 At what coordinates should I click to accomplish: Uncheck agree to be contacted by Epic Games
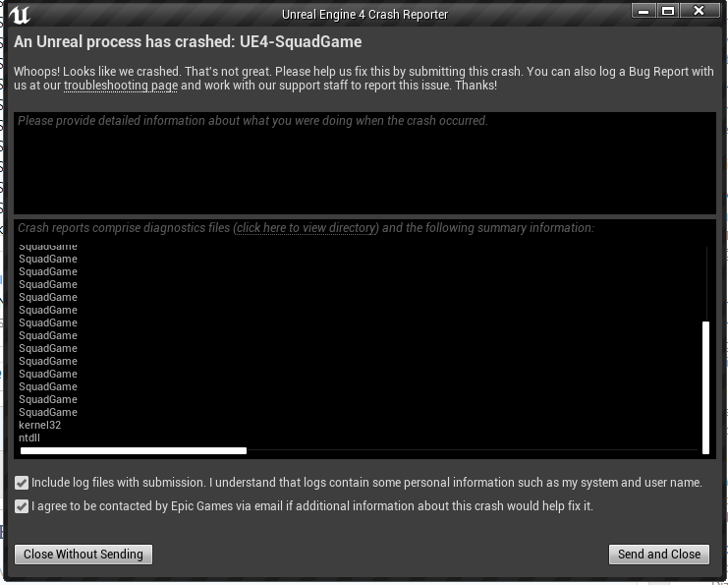click(x=22, y=506)
